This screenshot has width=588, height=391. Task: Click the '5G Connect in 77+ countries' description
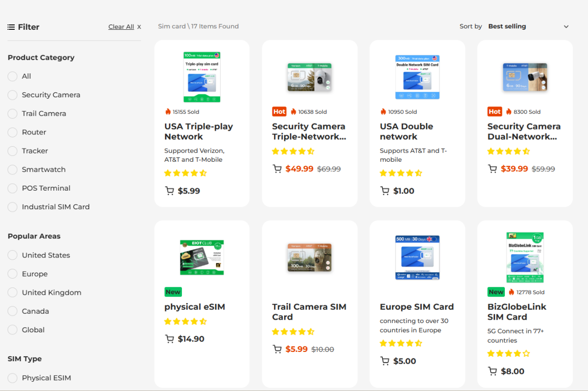(x=516, y=336)
